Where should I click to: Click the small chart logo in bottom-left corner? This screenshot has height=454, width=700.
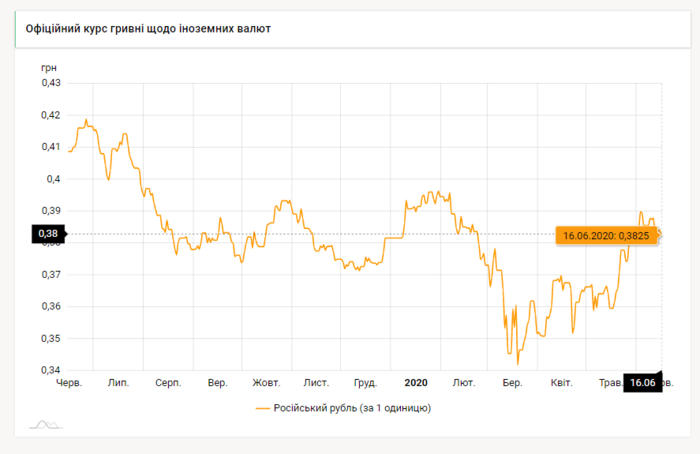45,426
